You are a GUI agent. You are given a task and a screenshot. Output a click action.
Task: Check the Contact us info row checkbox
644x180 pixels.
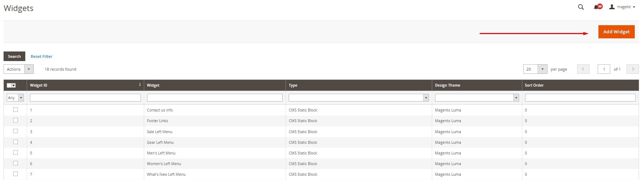(x=15, y=110)
